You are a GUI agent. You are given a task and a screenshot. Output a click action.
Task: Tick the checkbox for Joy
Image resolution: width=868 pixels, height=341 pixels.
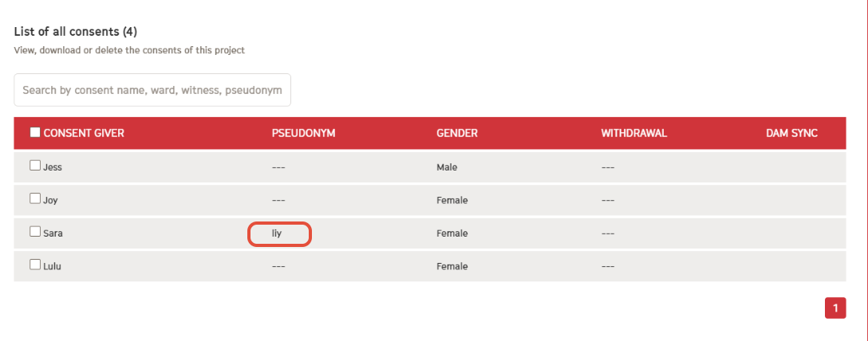pos(35,198)
